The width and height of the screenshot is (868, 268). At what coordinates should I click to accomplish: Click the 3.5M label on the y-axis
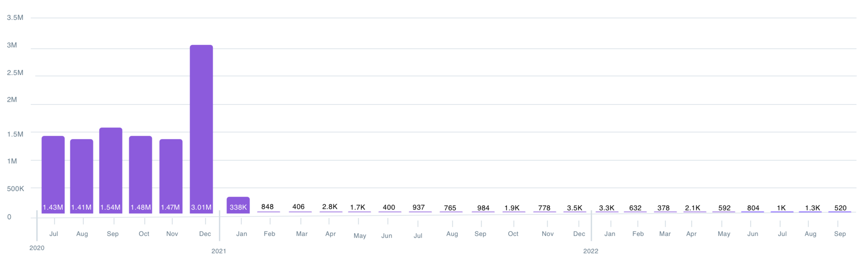coord(15,18)
